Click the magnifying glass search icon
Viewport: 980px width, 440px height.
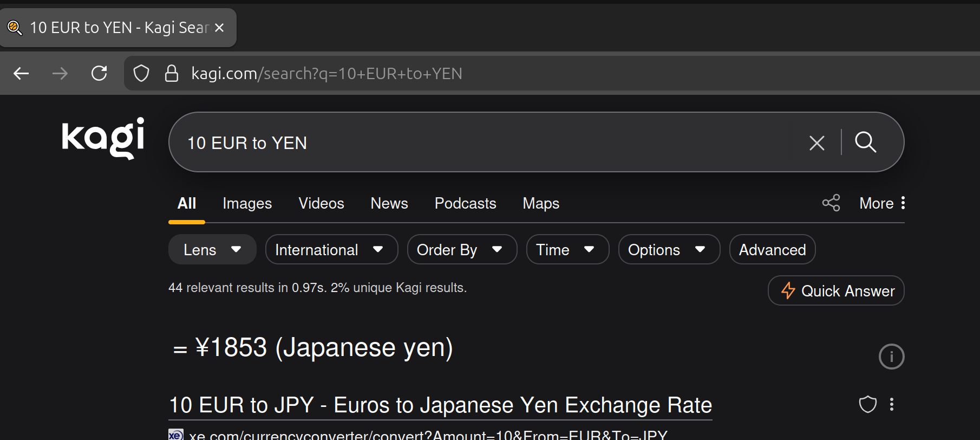tap(865, 143)
